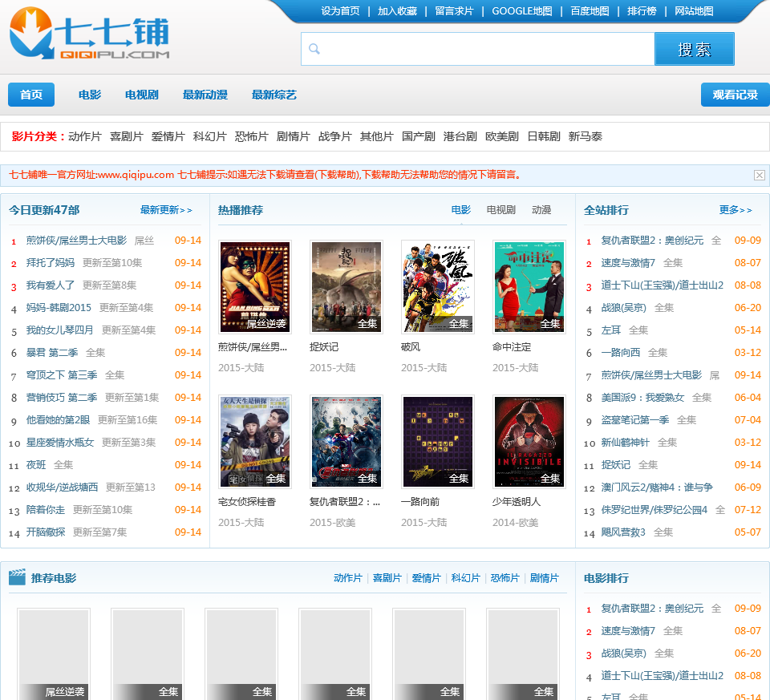Select 新马泰 category
This screenshot has height=700, width=770.
point(586,136)
